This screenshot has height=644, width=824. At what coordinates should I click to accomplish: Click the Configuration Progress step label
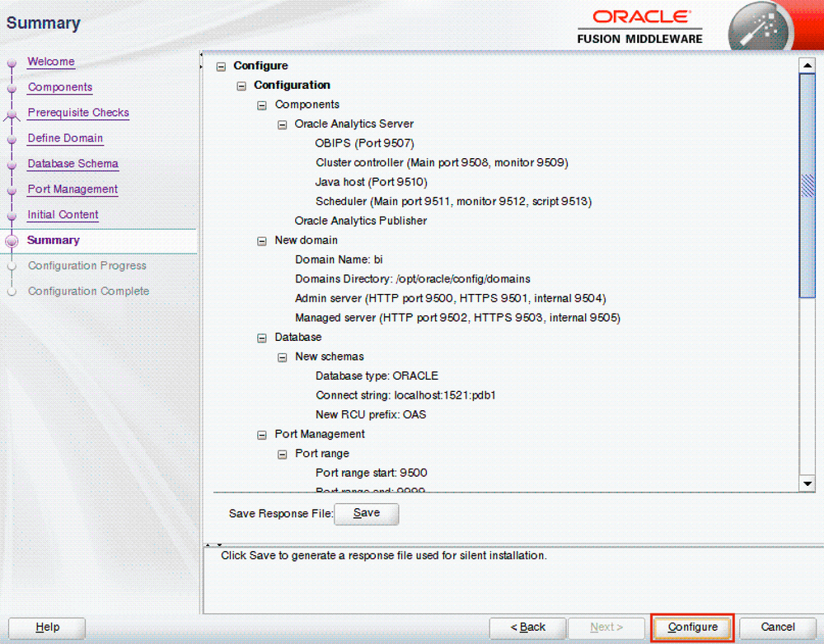pyautogui.click(x=87, y=266)
